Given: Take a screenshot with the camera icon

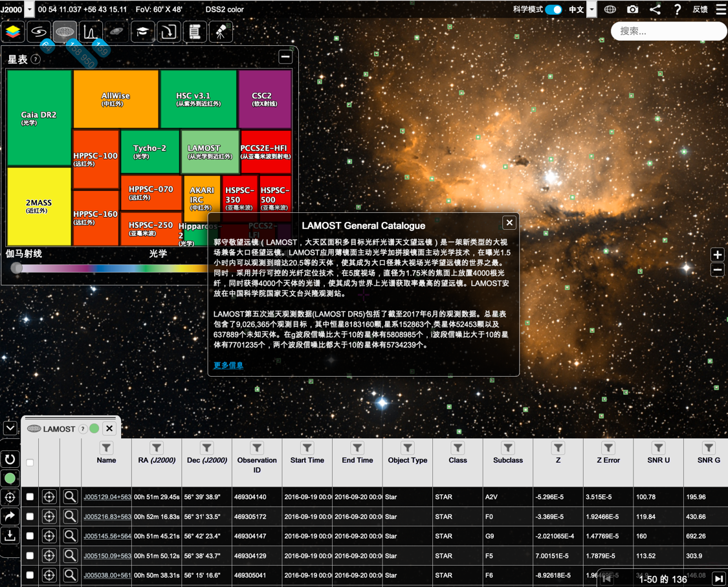Looking at the screenshot, I should [632, 10].
